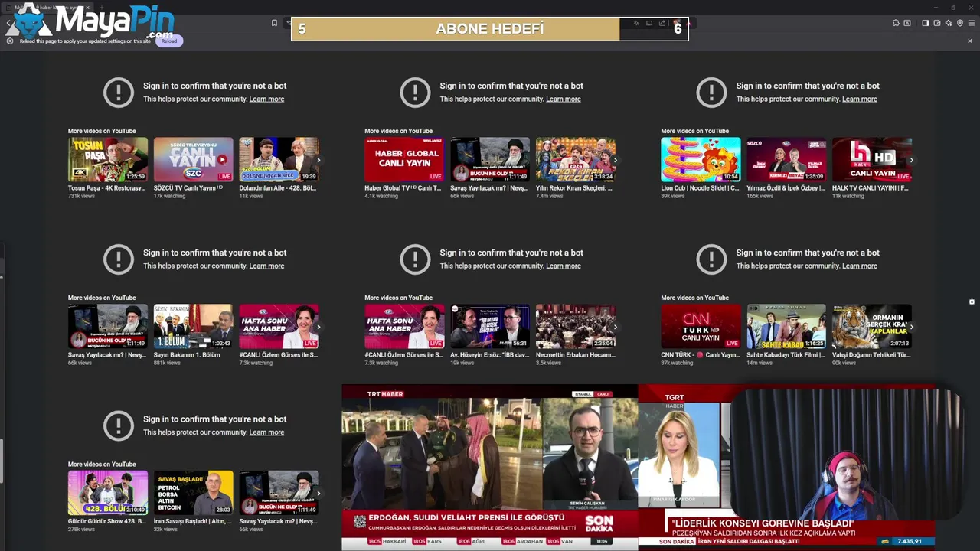Open the Brave Wallet icon
This screenshot has width=980, height=551.
936,23
